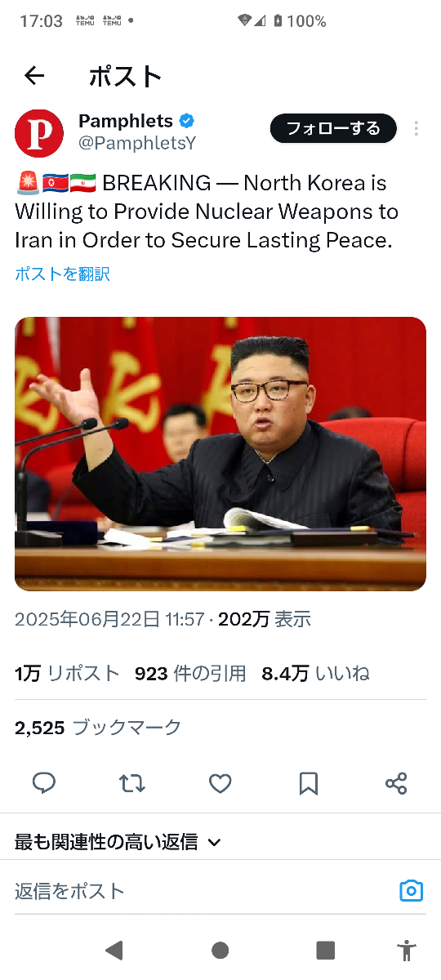Open the @PamphletsY handle
Viewport: 441px width, 980px height.
pyautogui.click(x=137, y=144)
